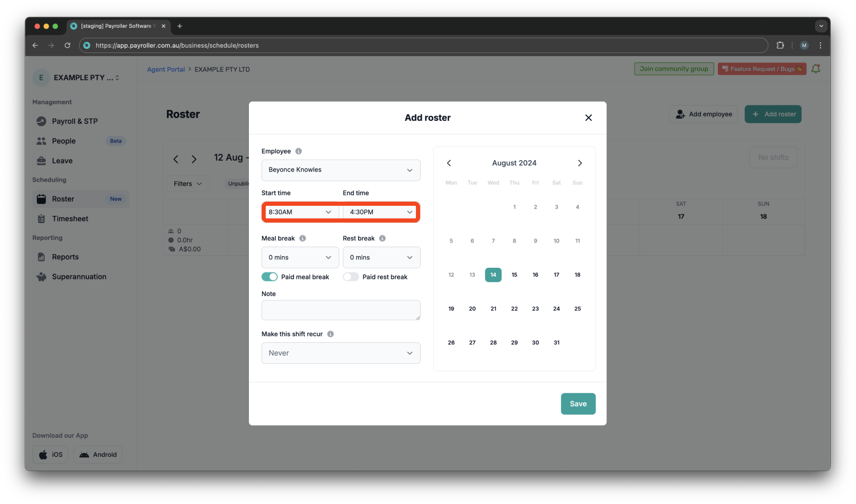Click the Reports document icon
Screen dimensions: 856x504
click(x=41, y=257)
